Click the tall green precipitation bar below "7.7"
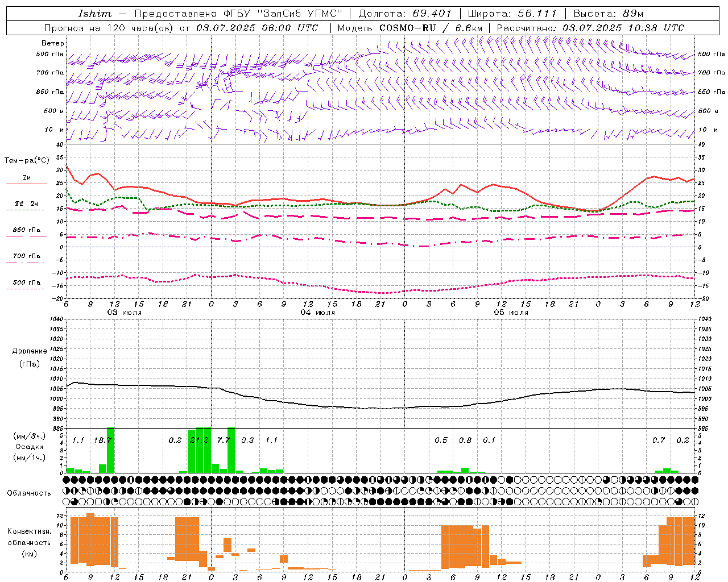The image size is (728, 582). (x=231, y=450)
